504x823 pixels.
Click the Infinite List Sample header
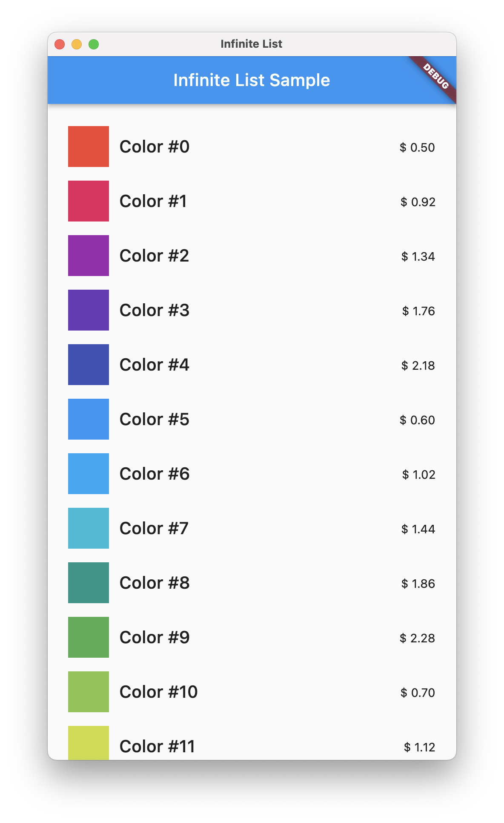coord(252,80)
